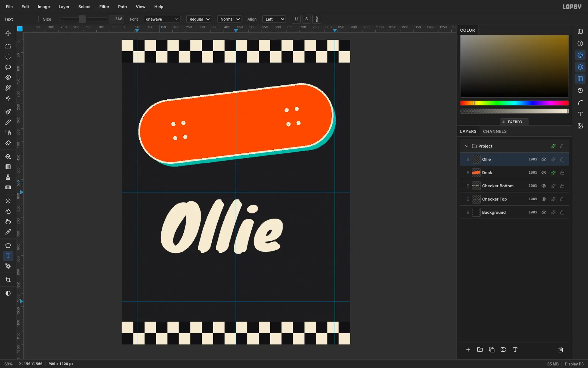The image size is (588, 368).
Task: Open the Left alignment dropdown
Action: click(x=274, y=19)
